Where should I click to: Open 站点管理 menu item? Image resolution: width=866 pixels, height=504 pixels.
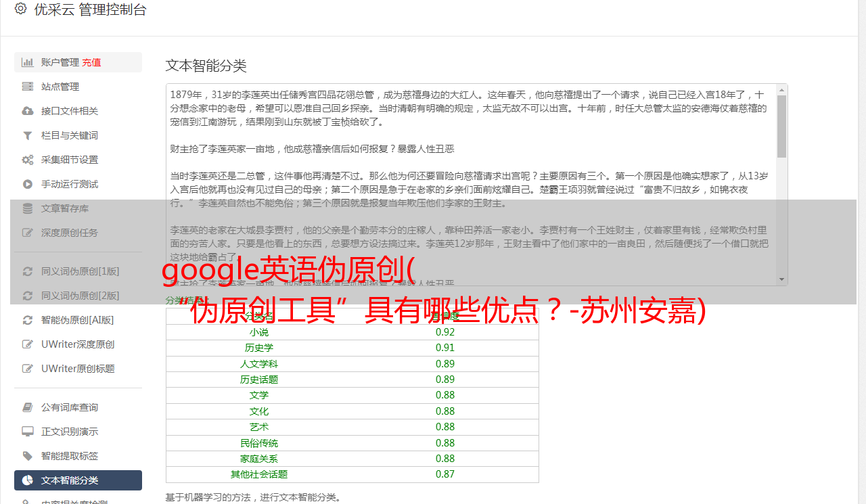78,87
